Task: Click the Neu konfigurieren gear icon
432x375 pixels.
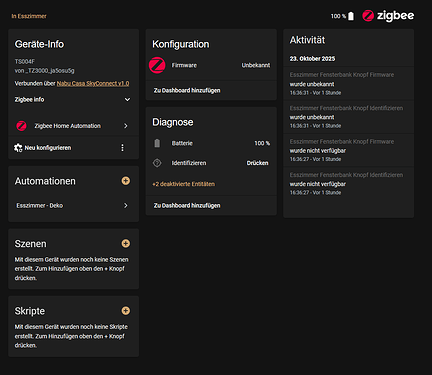Action: tap(18, 148)
